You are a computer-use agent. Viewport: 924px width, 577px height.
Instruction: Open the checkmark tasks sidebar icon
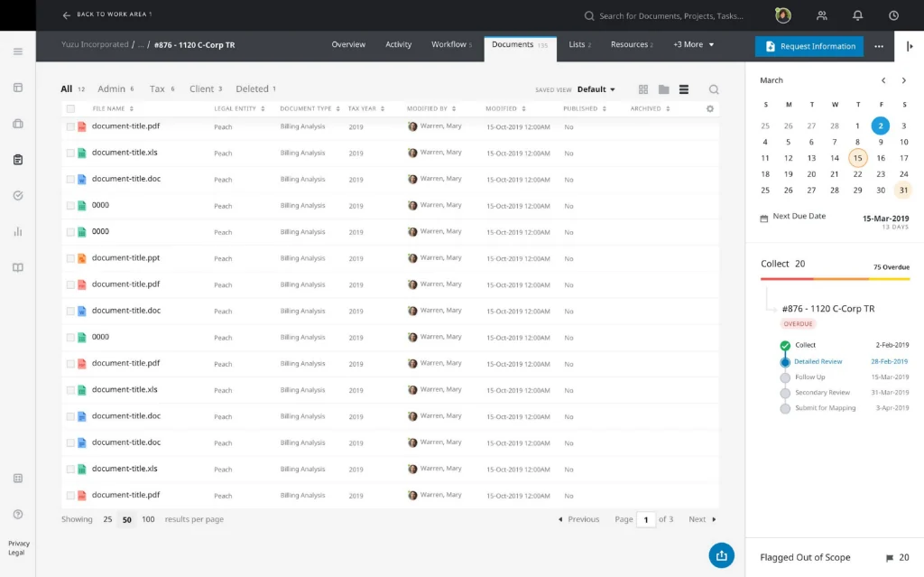coord(18,195)
